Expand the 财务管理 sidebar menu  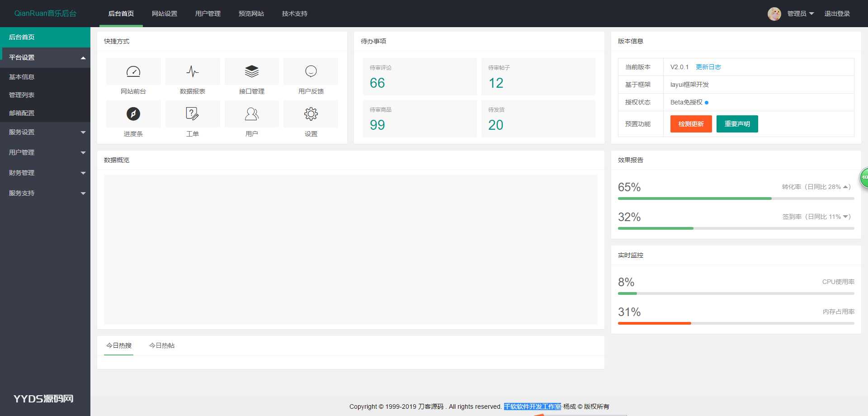45,173
